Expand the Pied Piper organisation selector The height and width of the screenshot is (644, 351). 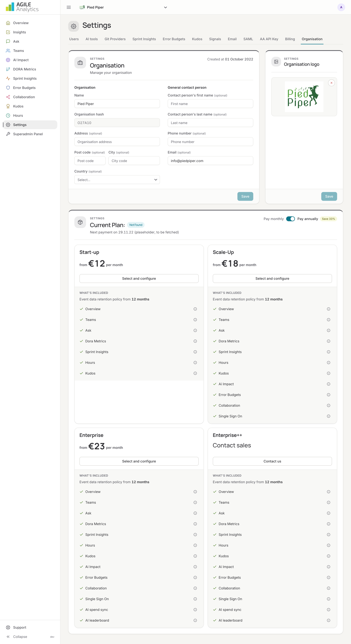123,7
